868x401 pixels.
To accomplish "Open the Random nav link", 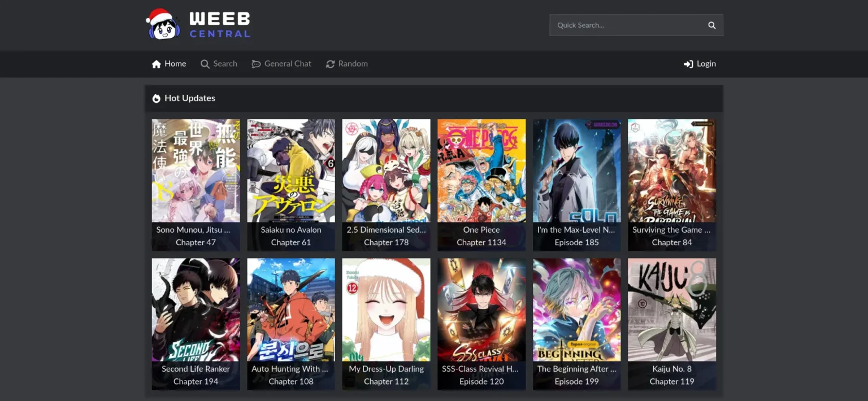I will tap(347, 64).
